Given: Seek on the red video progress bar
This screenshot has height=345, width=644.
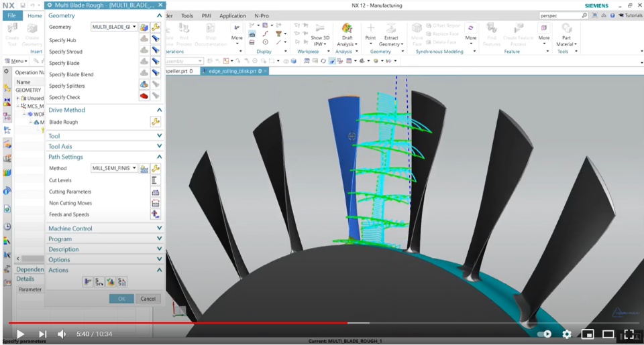Looking at the screenshot, I should (177, 324).
